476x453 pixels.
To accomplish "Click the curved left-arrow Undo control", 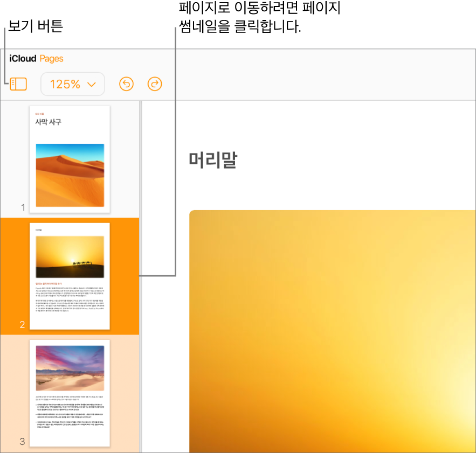I will point(126,84).
